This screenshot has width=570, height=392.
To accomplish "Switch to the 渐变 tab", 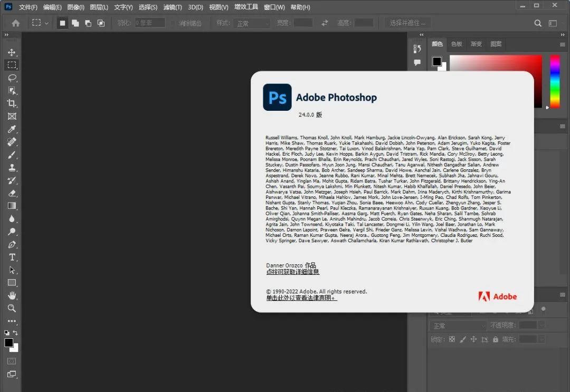I will 476,44.
